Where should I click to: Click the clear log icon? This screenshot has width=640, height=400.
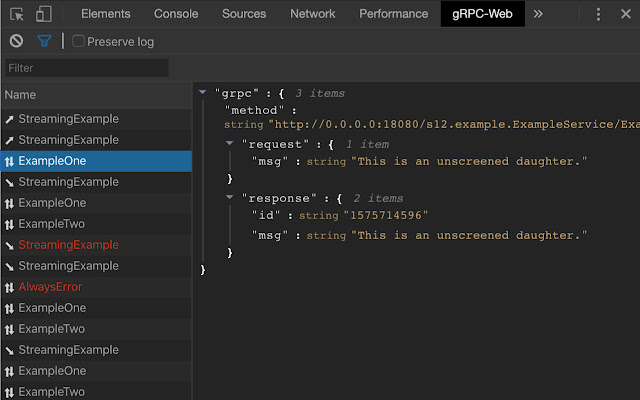tap(16, 41)
